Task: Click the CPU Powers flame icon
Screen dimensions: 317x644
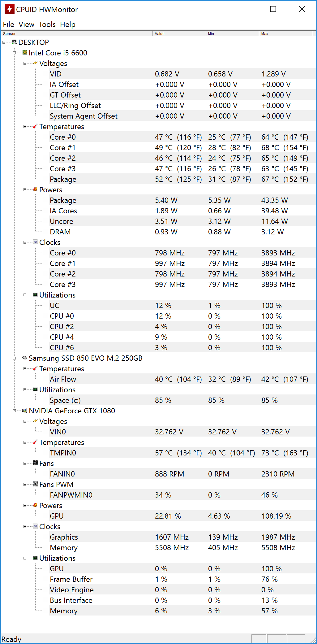Action: click(35, 189)
